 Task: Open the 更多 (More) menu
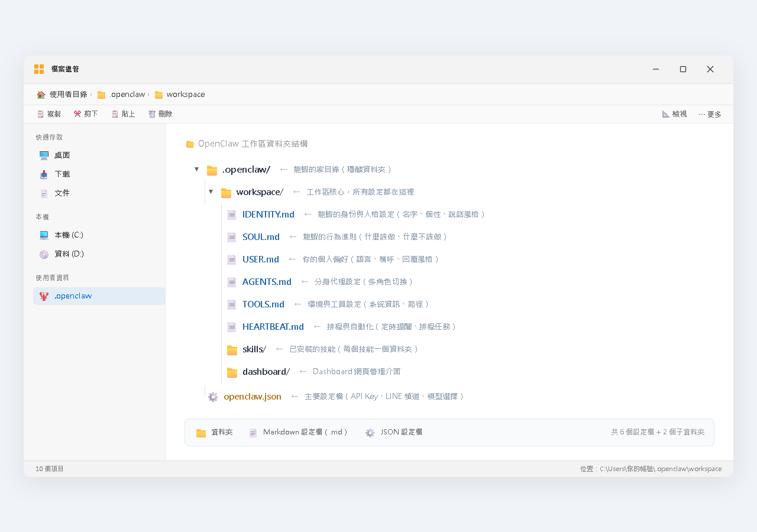(x=709, y=113)
